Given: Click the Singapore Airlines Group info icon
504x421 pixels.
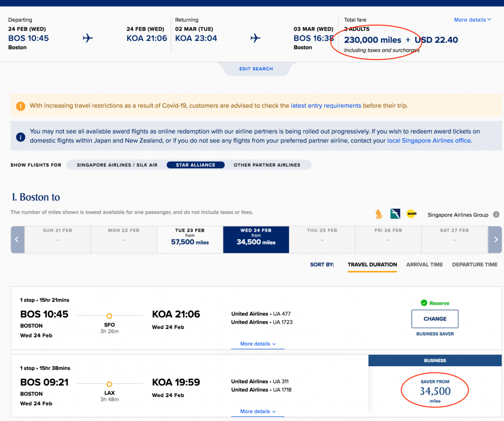Looking at the screenshot, I should [496, 214].
